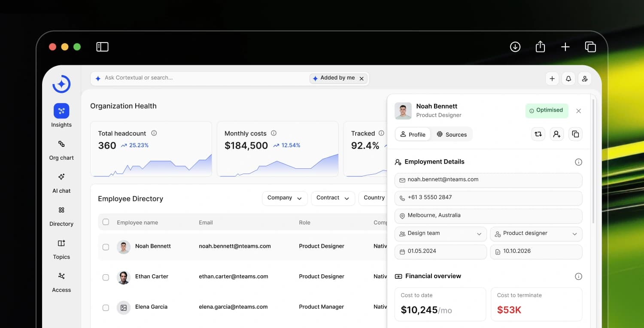Image resolution: width=644 pixels, height=328 pixels.
Task: Click the Optimised status badge
Action: (x=547, y=110)
